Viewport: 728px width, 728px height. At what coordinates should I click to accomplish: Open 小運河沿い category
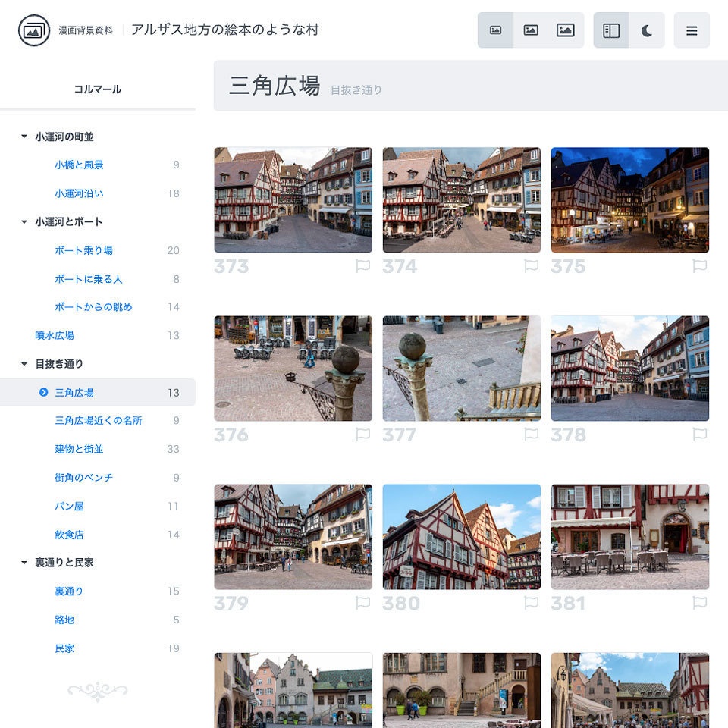coord(79,193)
